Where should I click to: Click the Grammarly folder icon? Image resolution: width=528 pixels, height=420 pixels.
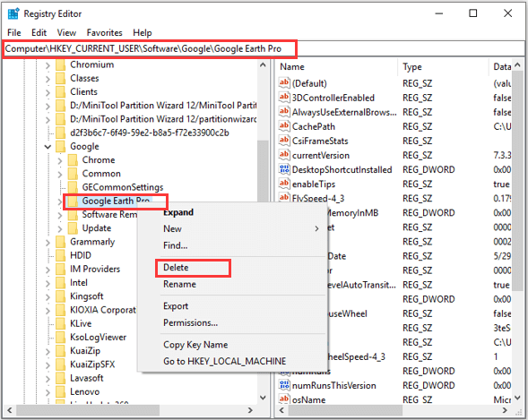(x=61, y=242)
